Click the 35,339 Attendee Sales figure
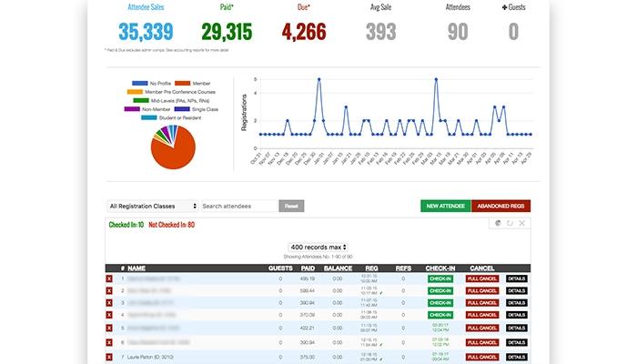The width and height of the screenshot is (637, 364). point(146,32)
